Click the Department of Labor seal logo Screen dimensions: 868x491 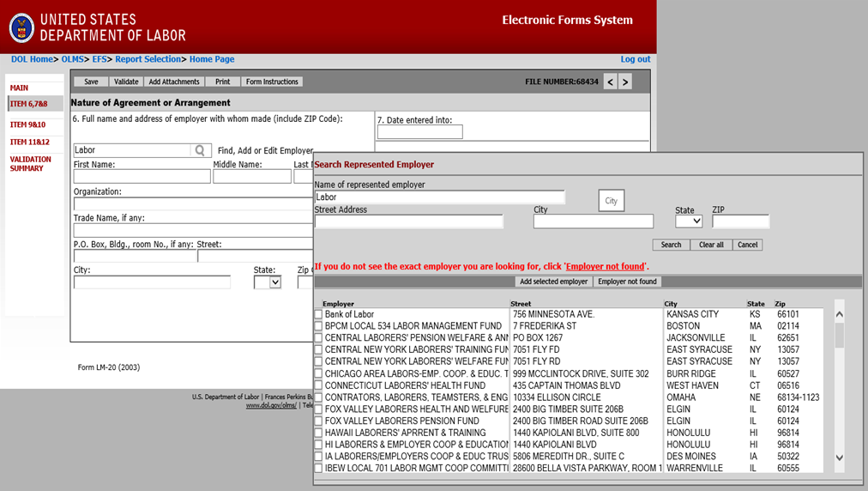click(21, 27)
